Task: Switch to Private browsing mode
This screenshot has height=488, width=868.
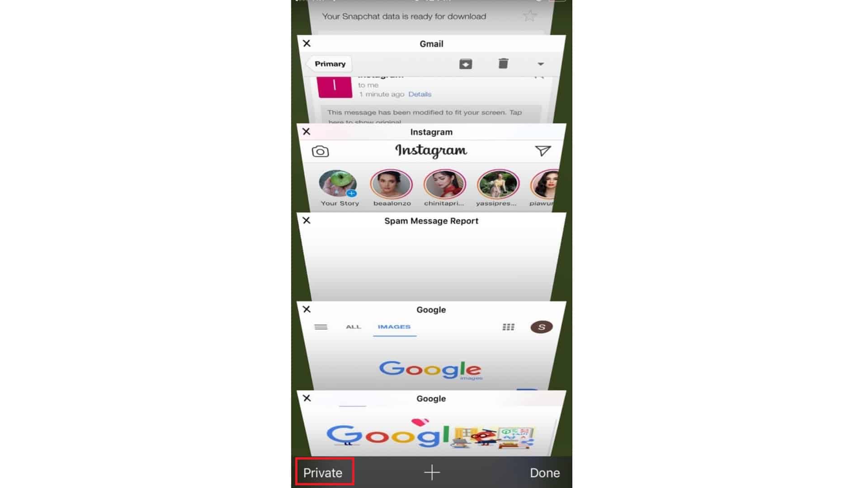Action: (322, 473)
